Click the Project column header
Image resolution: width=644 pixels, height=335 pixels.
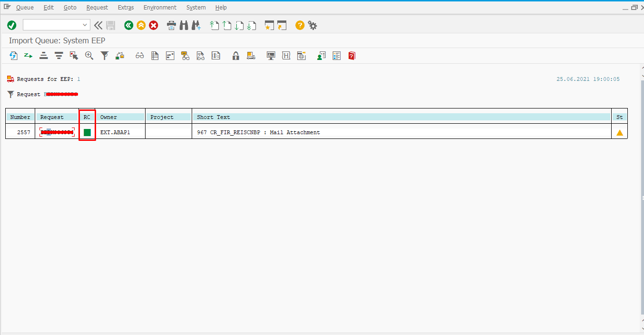(168, 117)
